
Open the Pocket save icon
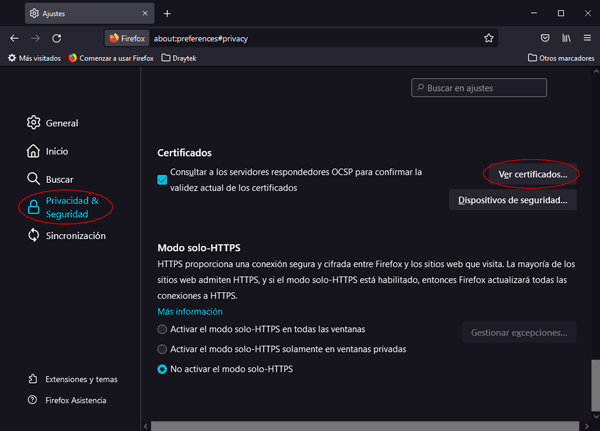click(545, 38)
